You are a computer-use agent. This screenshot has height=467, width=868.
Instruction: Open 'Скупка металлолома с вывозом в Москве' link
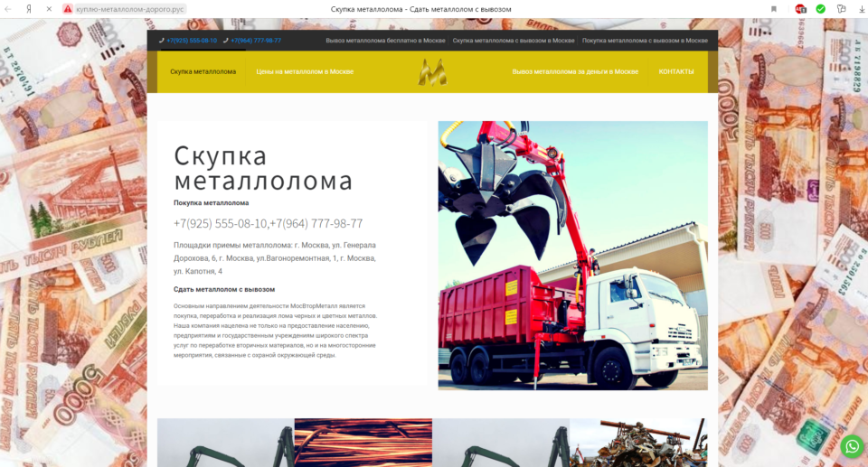point(514,41)
